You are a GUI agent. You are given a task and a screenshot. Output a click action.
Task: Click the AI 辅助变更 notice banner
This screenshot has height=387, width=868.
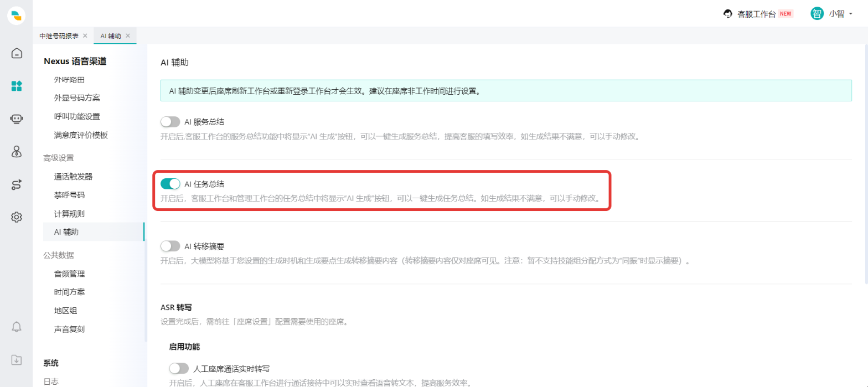506,90
